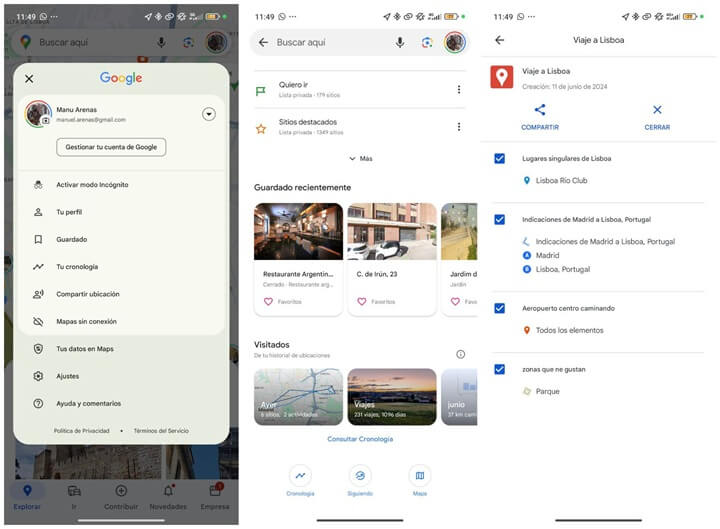Select 'Parque' layer item
Screen dimensions: 720x529
(542, 391)
